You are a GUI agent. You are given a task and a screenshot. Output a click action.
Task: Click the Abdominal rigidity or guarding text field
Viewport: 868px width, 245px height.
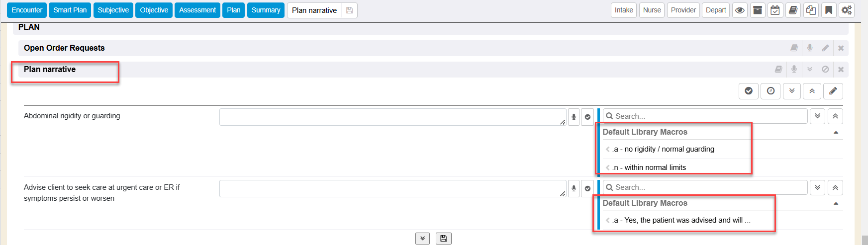(392, 117)
